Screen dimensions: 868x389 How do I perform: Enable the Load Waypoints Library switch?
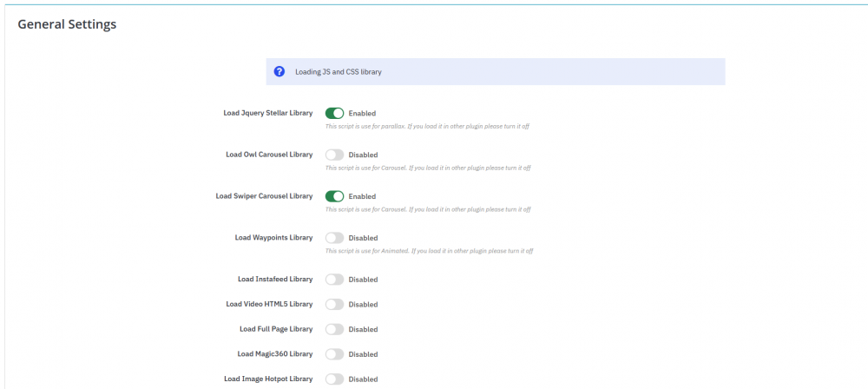click(x=334, y=238)
